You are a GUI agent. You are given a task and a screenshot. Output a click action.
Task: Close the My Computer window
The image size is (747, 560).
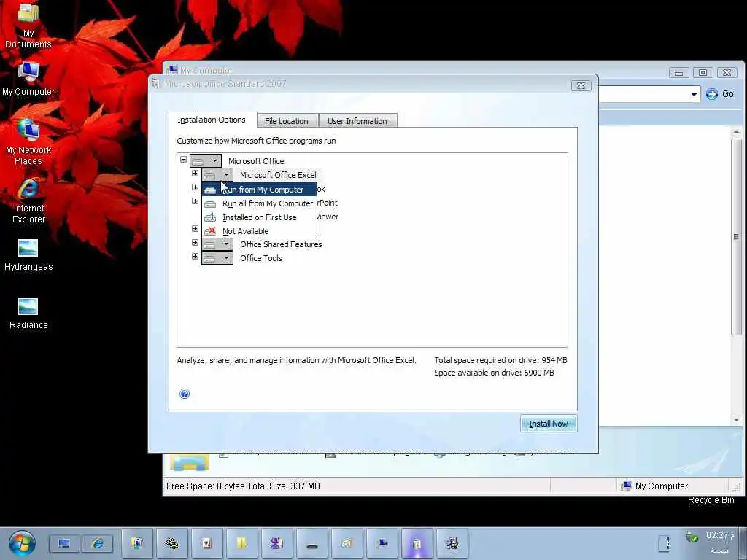click(727, 73)
